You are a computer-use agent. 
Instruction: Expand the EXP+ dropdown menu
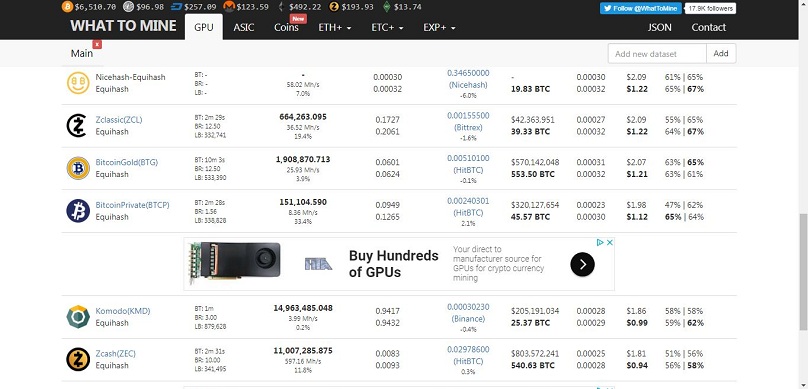439,27
